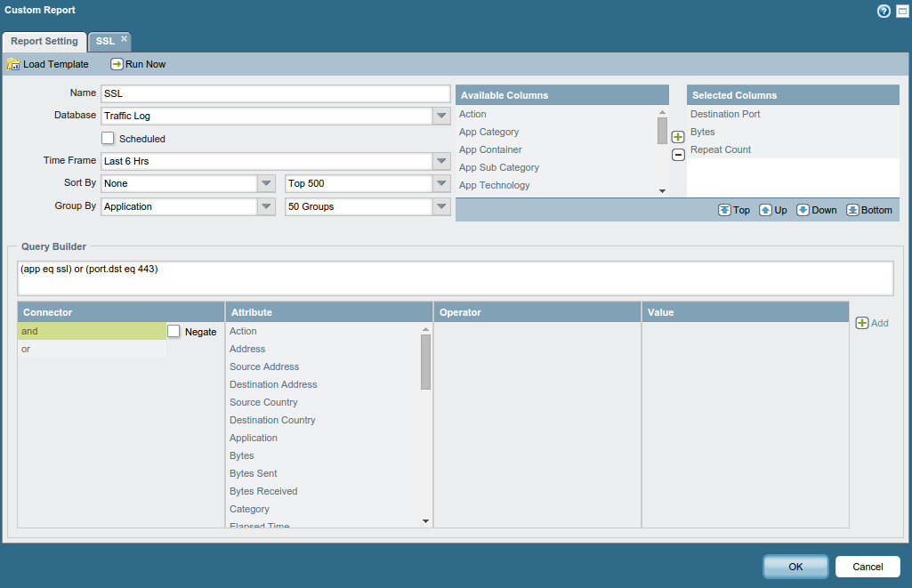Image resolution: width=912 pixels, height=588 pixels.
Task: Click the Run Now arrow icon
Action: click(117, 64)
